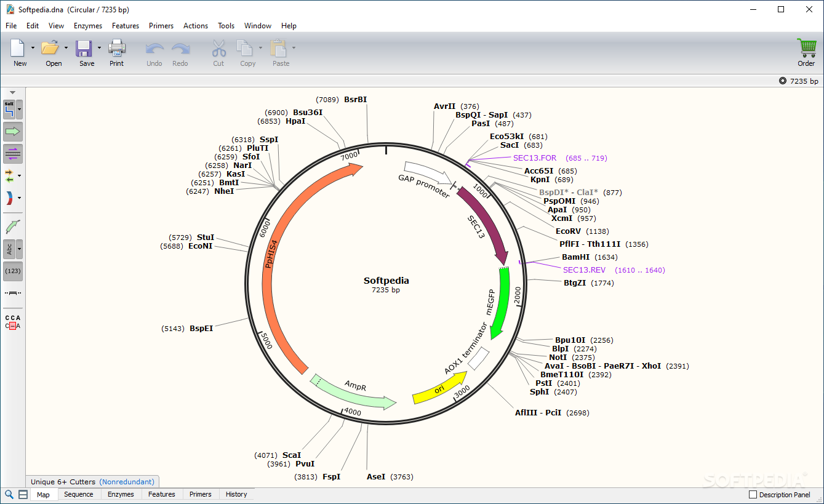Click the CCA mismatch icon
This screenshot has width=824, height=504.
coord(13,322)
